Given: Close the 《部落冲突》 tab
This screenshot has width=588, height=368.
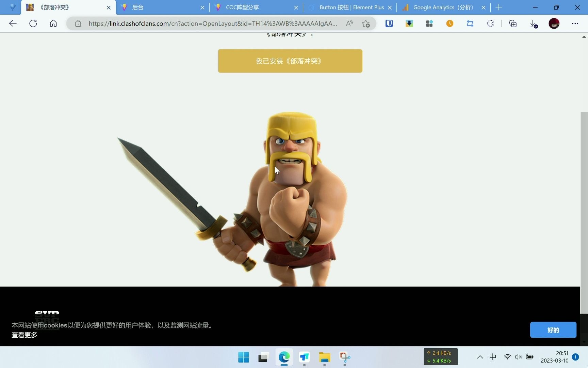Looking at the screenshot, I should pos(109,7).
